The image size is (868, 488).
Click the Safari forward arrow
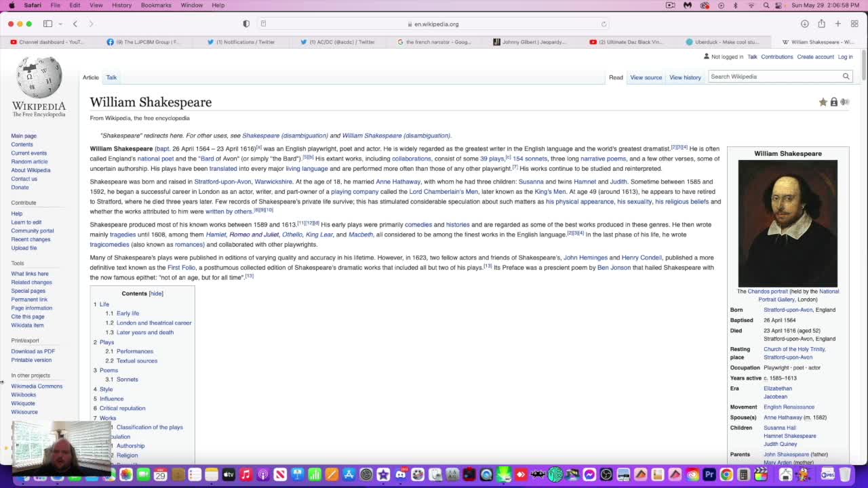click(91, 24)
